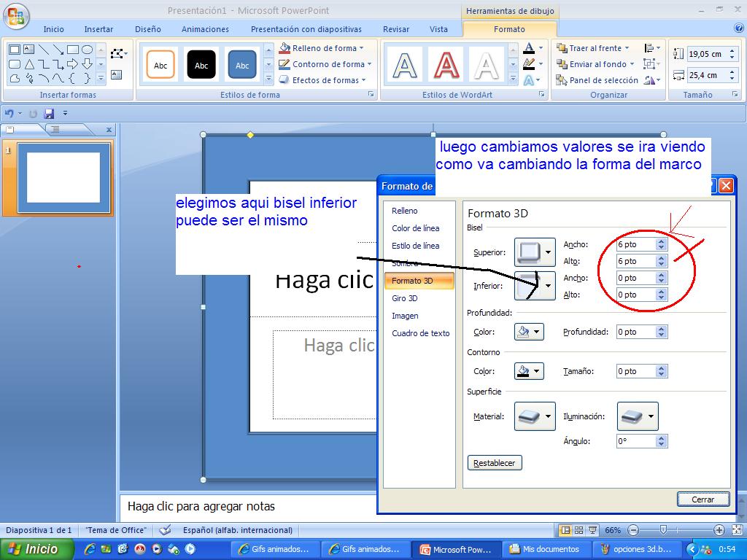Apply the blue outline WordArt style
This screenshot has width=747, height=560.
click(404, 65)
